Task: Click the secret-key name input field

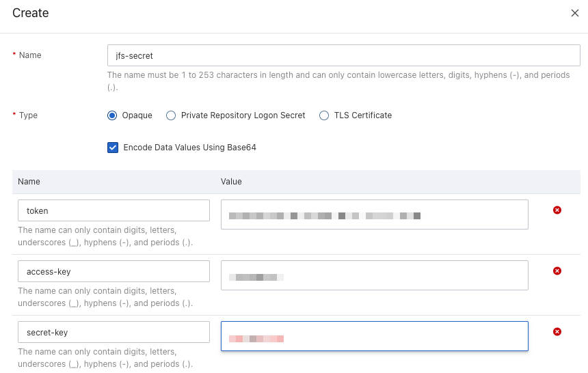Action: (113, 332)
